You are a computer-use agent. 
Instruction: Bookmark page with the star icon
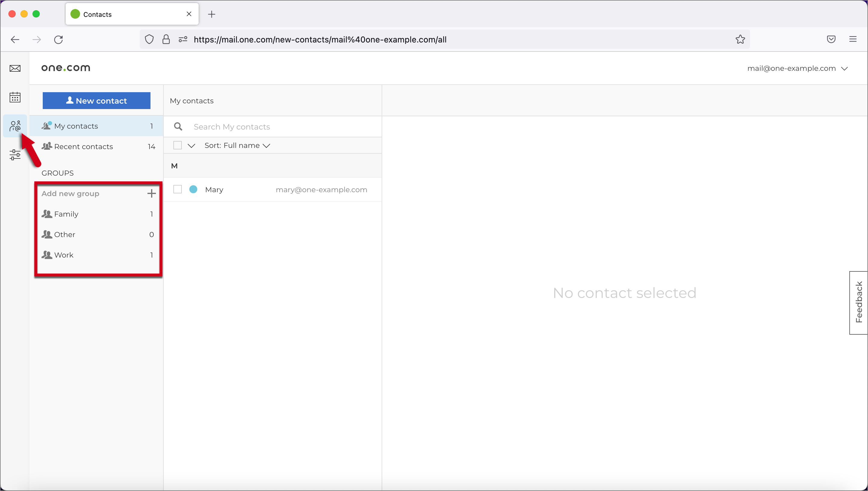pyautogui.click(x=740, y=39)
